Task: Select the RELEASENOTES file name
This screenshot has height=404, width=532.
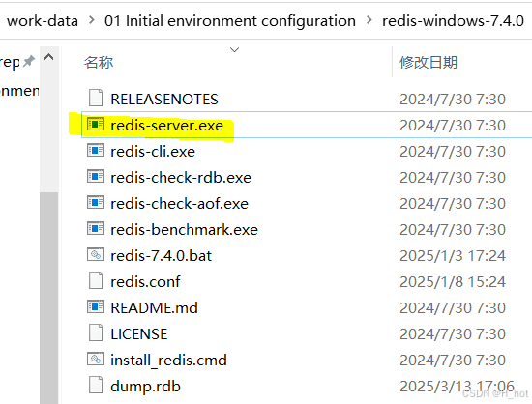Action: click(164, 100)
